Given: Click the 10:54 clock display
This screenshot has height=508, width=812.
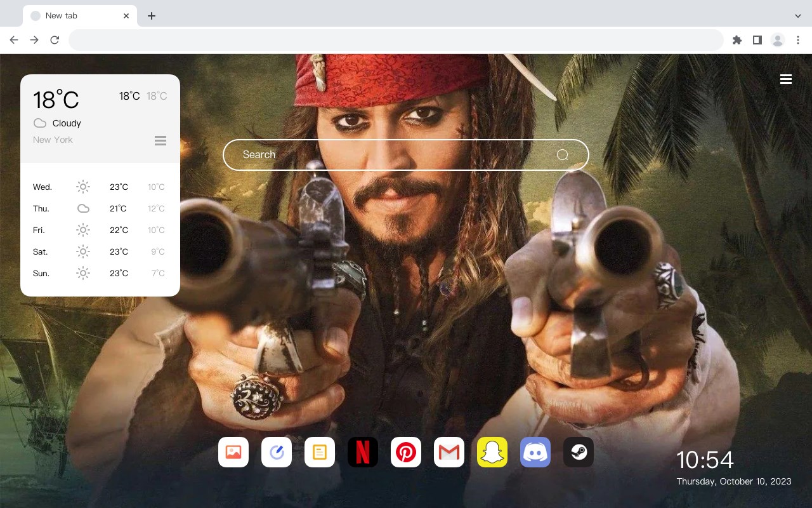Looking at the screenshot, I should pos(705,460).
